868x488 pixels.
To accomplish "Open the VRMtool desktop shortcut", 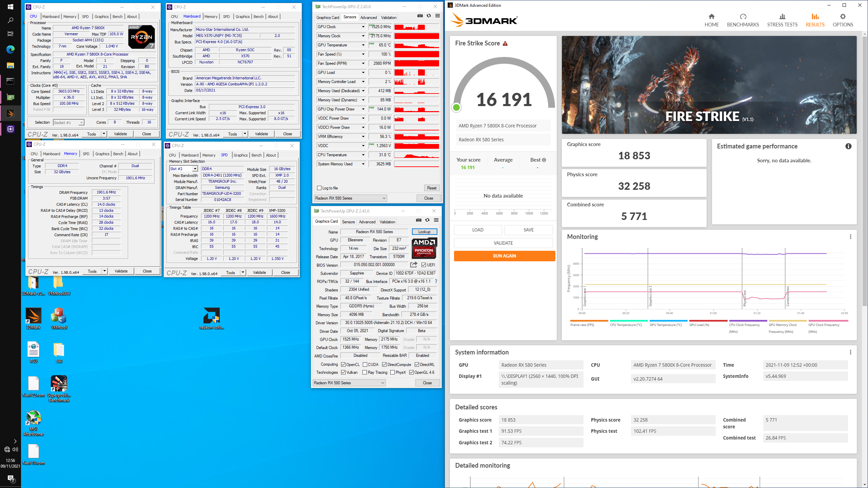I will click(59, 318).
